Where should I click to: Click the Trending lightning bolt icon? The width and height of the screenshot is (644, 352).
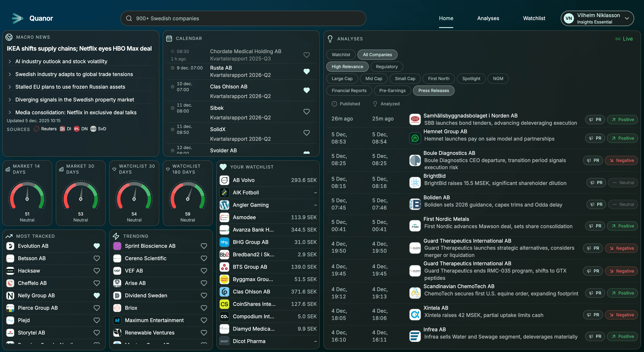click(x=117, y=236)
